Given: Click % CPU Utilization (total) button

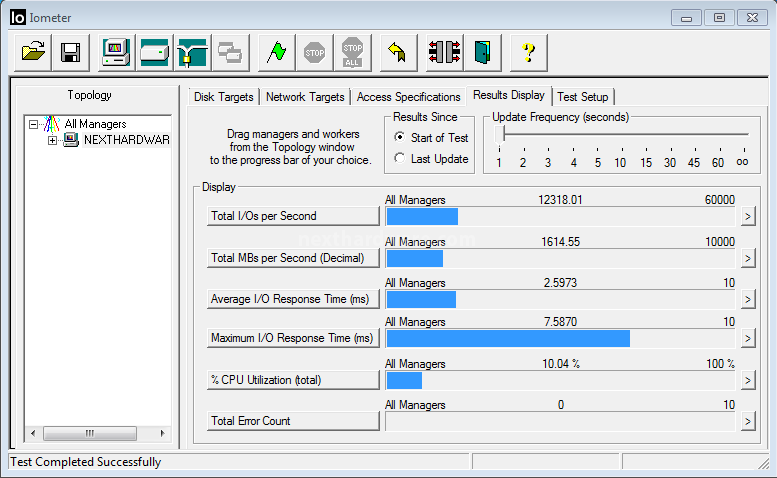Looking at the screenshot, I should 293,380.
